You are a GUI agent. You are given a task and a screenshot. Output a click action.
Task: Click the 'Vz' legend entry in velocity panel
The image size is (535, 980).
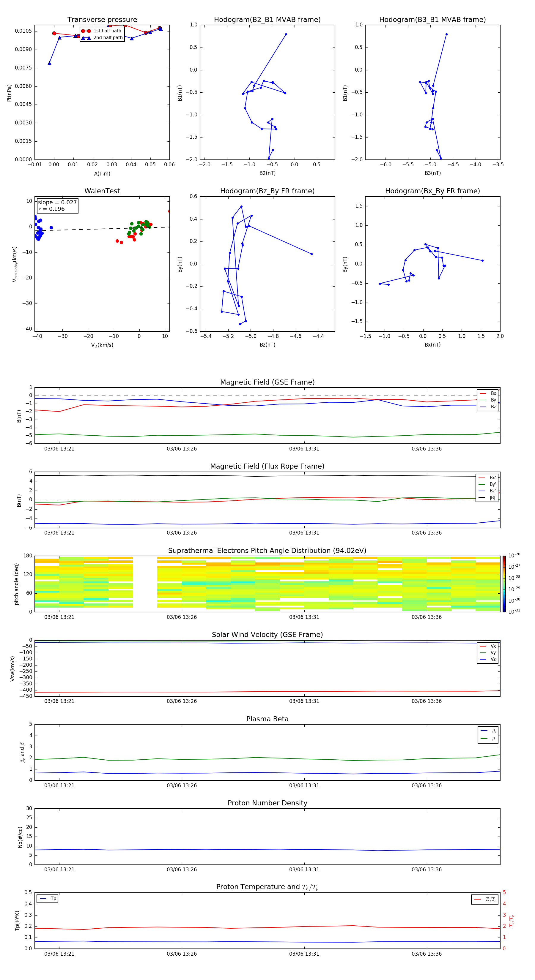pyautogui.click(x=488, y=659)
